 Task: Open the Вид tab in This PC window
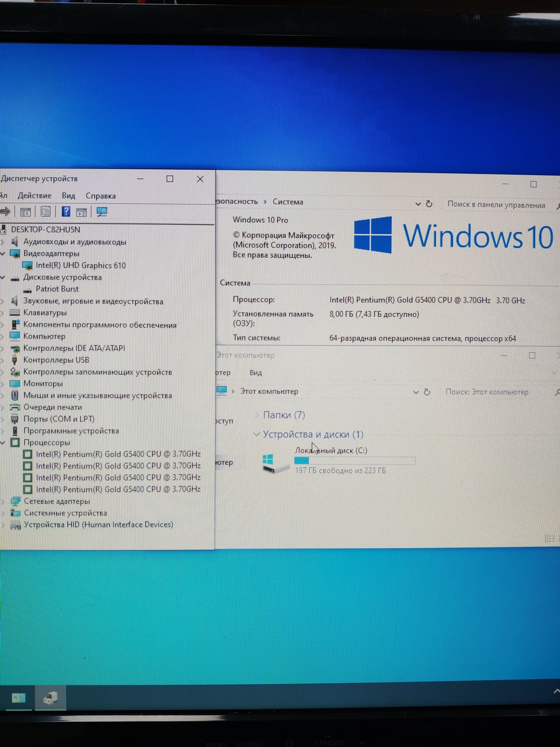click(x=256, y=372)
